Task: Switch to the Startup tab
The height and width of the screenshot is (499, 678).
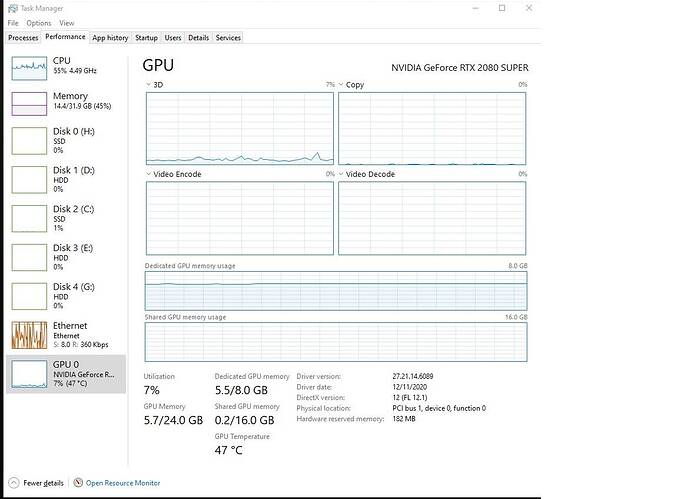Action: pyautogui.click(x=147, y=37)
